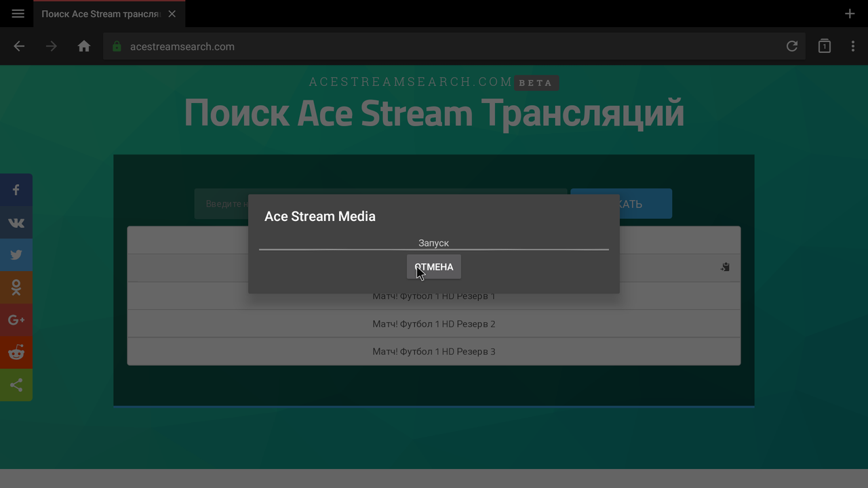This screenshot has height=488, width=868.
Task: Select the Поиск Ace Stream tab
Action: [108, 14]
